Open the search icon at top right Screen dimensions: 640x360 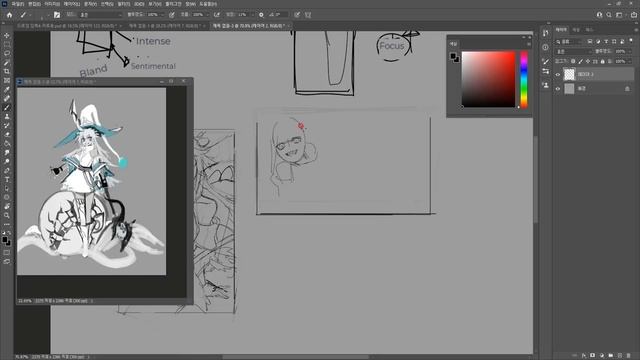[x=609, y=15]
